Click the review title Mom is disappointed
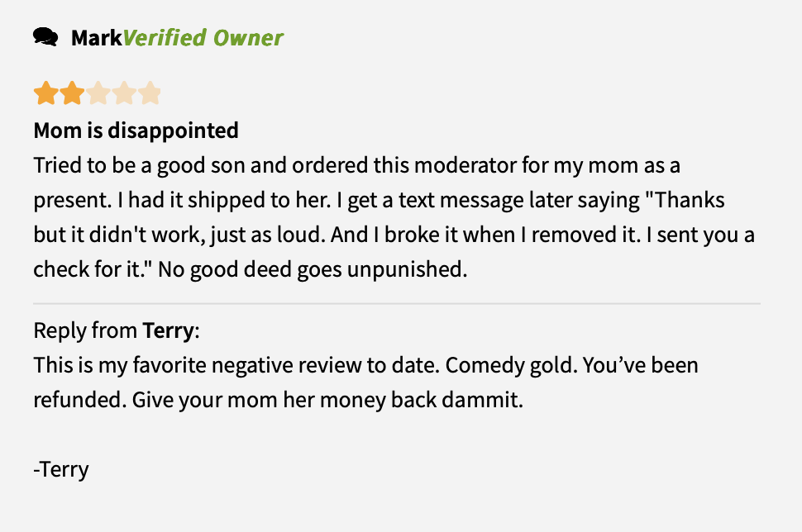 [136, 131]
